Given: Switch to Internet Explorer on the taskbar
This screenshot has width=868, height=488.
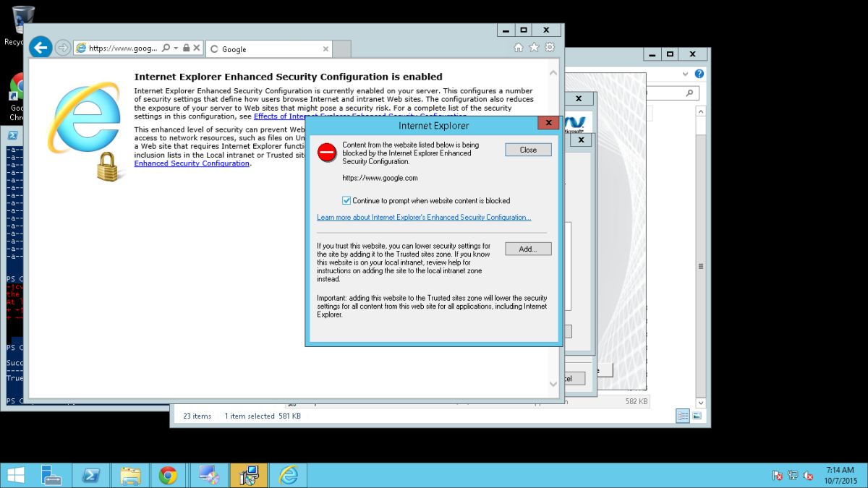Looking at the screenshot, I should pyautogui.click(x=288, y=475).
